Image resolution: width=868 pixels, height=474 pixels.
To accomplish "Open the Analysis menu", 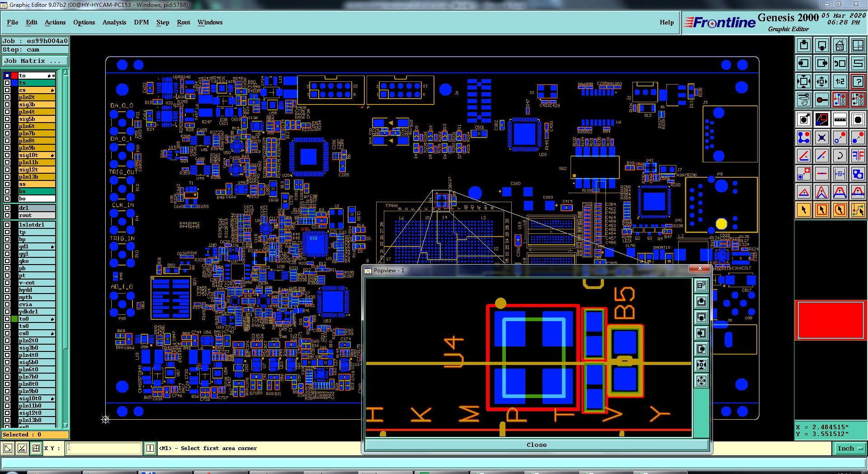I will point(114,22).
